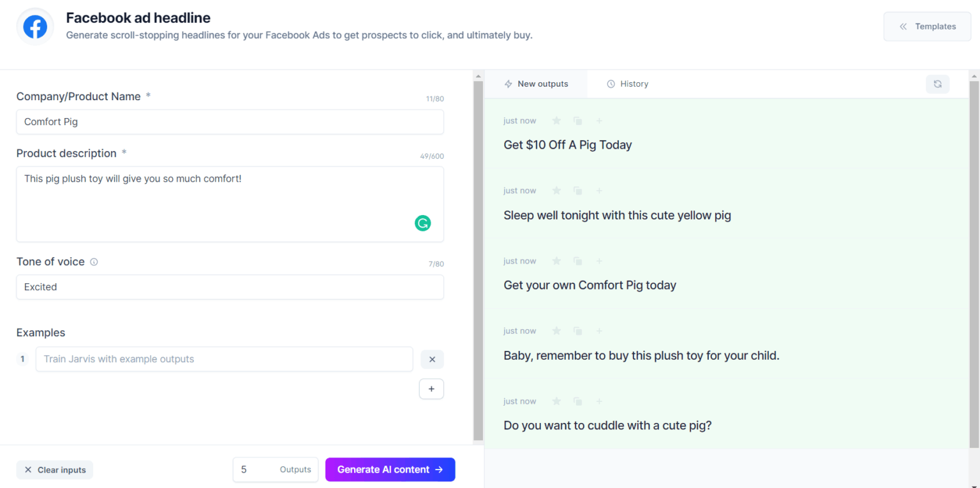The image size is (980, 488).
Task: Star the "Get $10 Off A Pig Today" output
Action: pyautogui.click(x=556, y=120)
